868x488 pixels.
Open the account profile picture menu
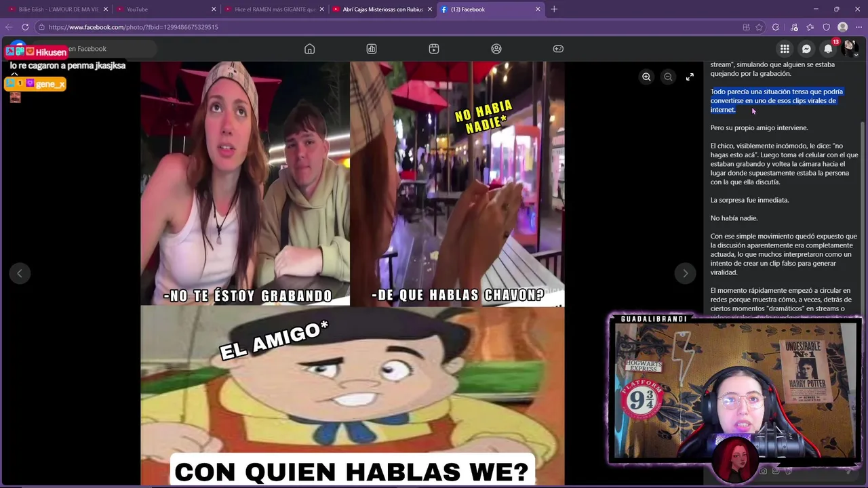coord(850,48)
